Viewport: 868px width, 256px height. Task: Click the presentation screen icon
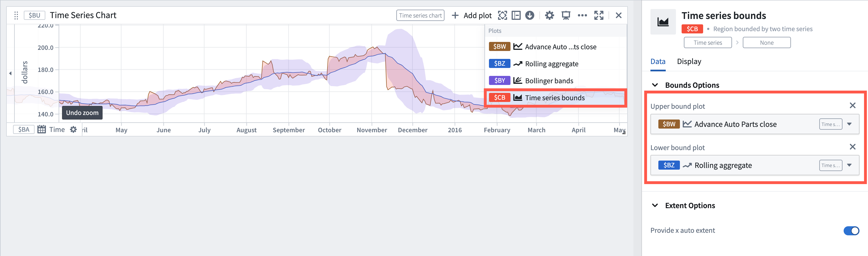[566, 16]
